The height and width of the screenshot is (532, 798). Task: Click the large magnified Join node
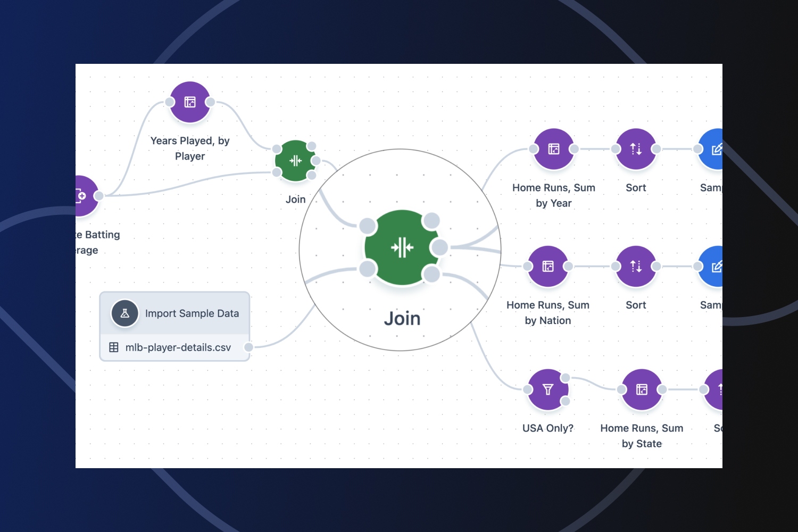tap(402, 247)
